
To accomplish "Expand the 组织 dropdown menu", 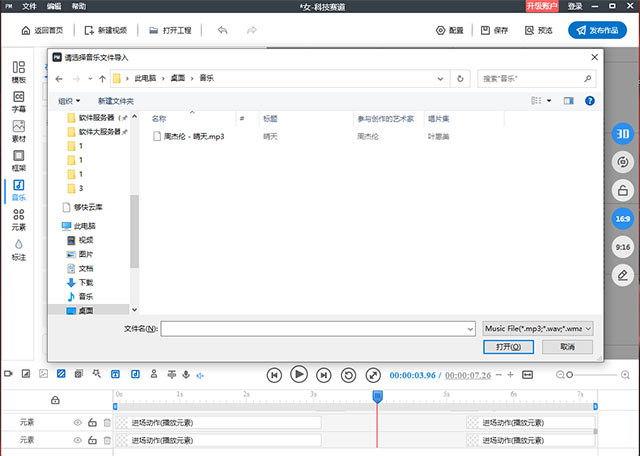I will [x=69, y=101].
